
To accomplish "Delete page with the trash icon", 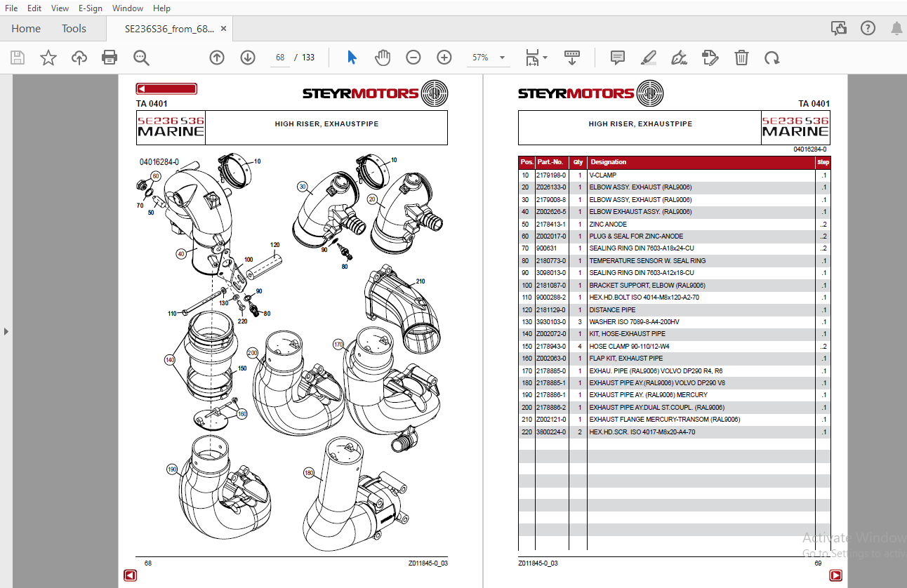I will click(x=741, y=58).
